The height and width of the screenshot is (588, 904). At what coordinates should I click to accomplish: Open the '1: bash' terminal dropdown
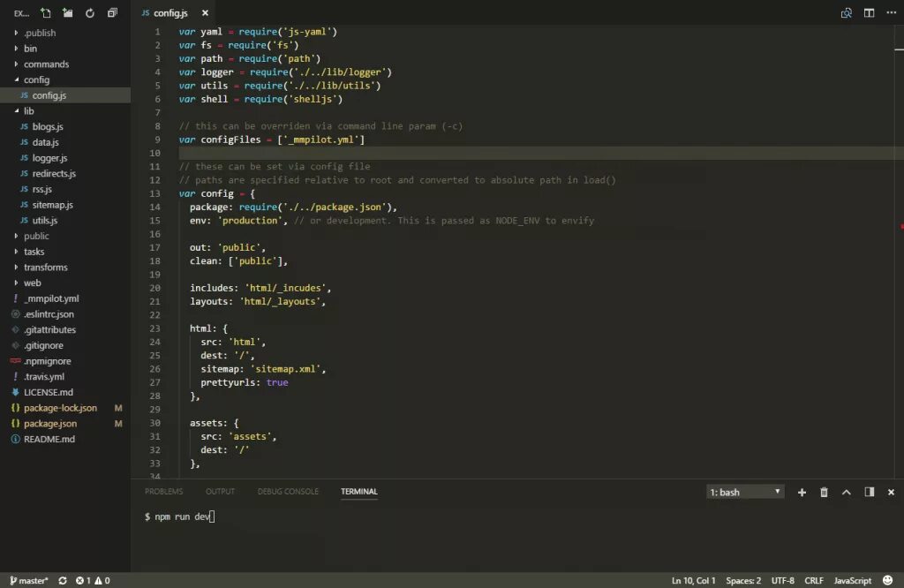click(x=745, y=492)
